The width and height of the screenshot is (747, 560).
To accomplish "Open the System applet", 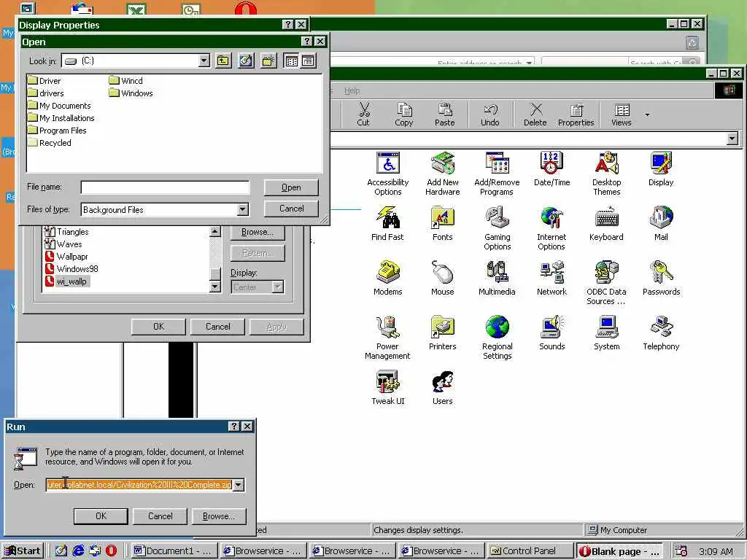I will point(606,333).
